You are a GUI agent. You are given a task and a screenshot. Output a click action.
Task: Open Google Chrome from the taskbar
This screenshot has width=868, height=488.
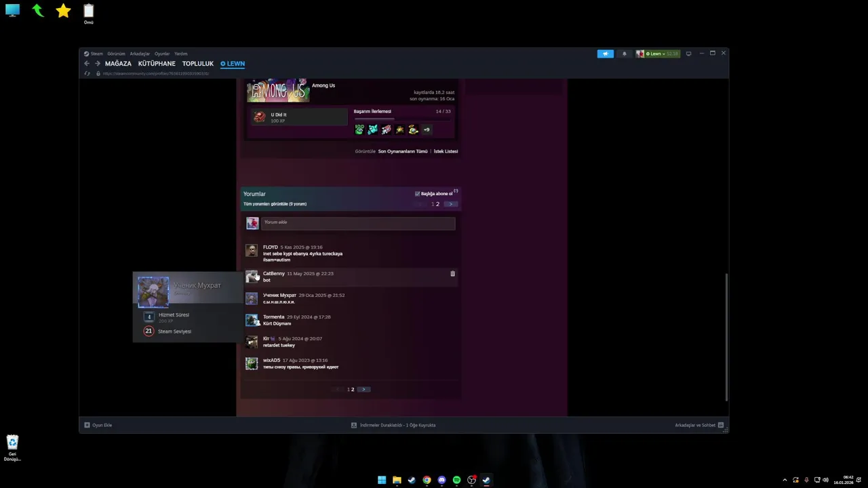(x=427, y=480)
